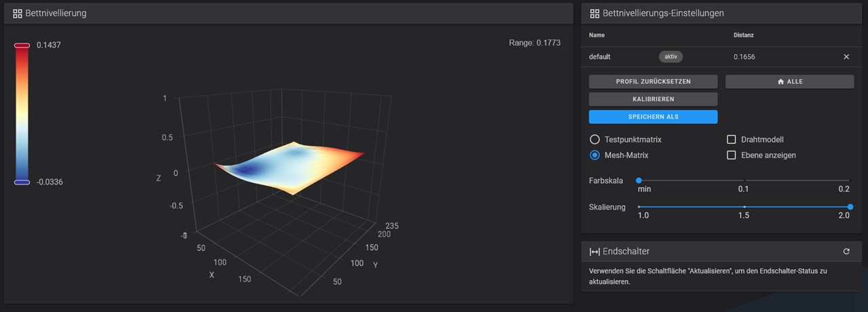Click PROFIL ZURÜCKSETZEN button

(x=653, y=81)
